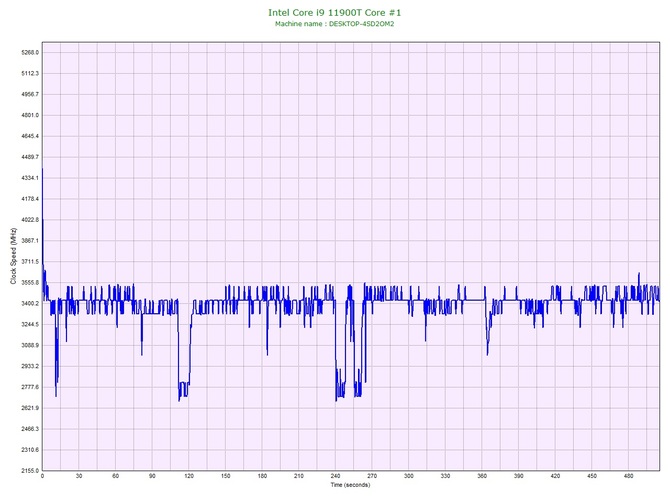Click the 120 tick on the time axis

tap(189, 476)
